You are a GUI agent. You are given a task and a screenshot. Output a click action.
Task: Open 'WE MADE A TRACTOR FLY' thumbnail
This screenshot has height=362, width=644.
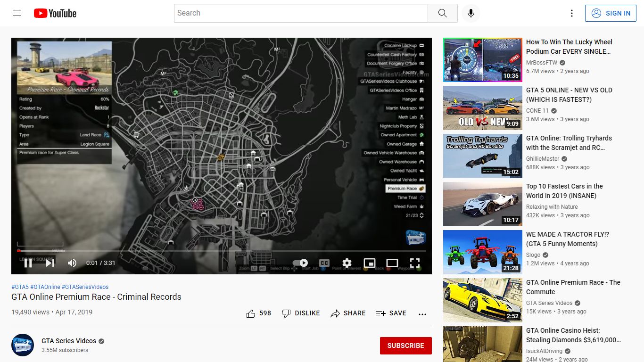(x=483, y=252)
